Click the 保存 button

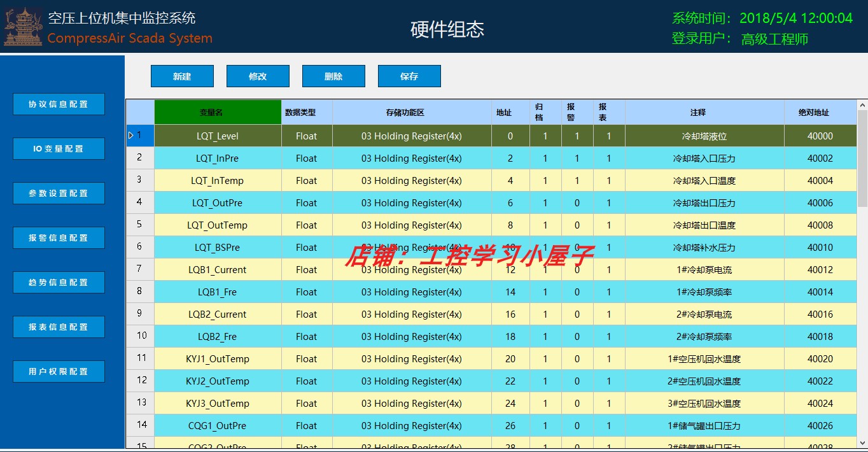pos(409,76)
